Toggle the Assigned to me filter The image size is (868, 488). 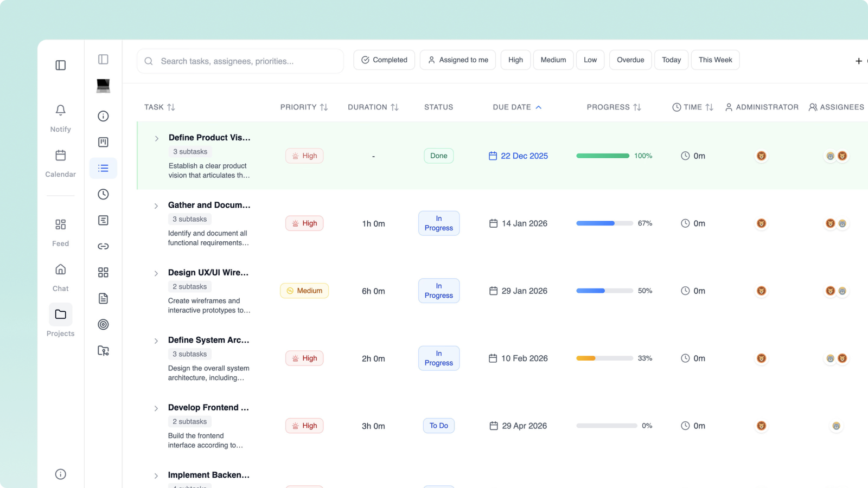pyautogui.click(x=458, y=60)
